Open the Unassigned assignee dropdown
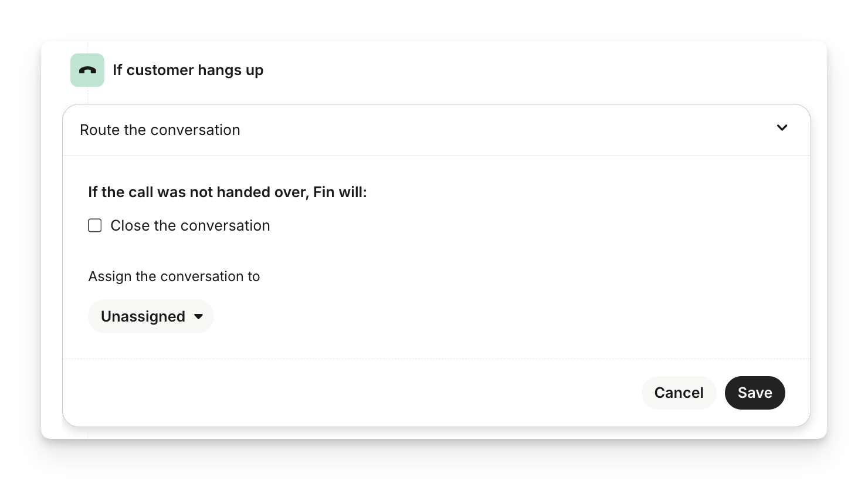868x480 pixels. coord(151,317)
